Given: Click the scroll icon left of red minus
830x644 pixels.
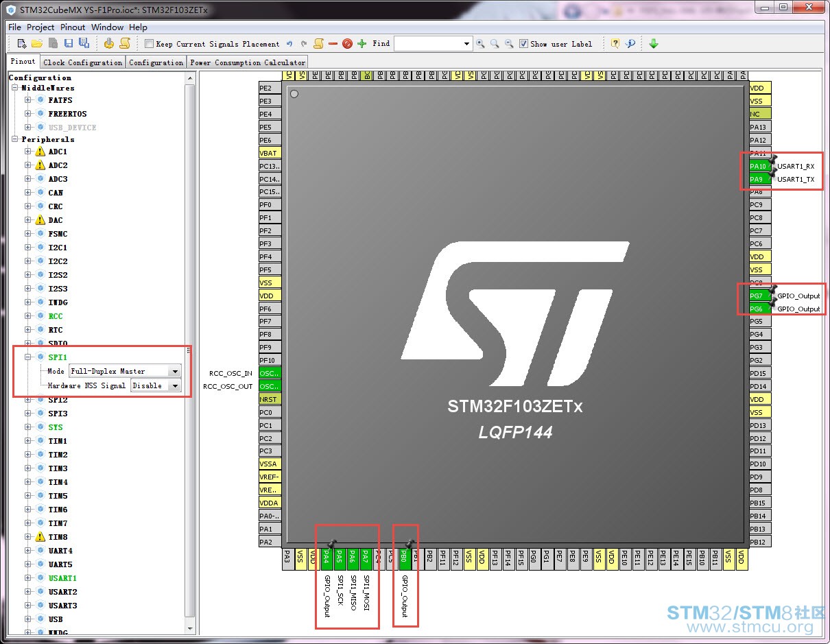Looking at the screenshot, I should click(318, 44).
